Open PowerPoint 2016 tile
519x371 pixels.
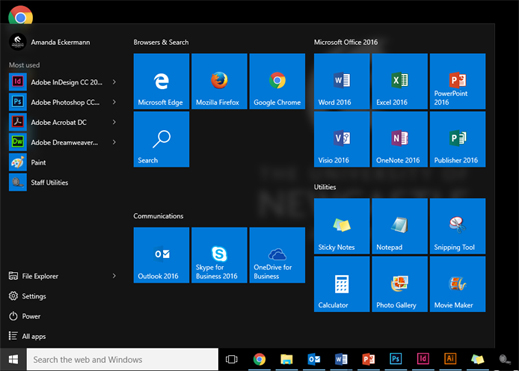458,81
